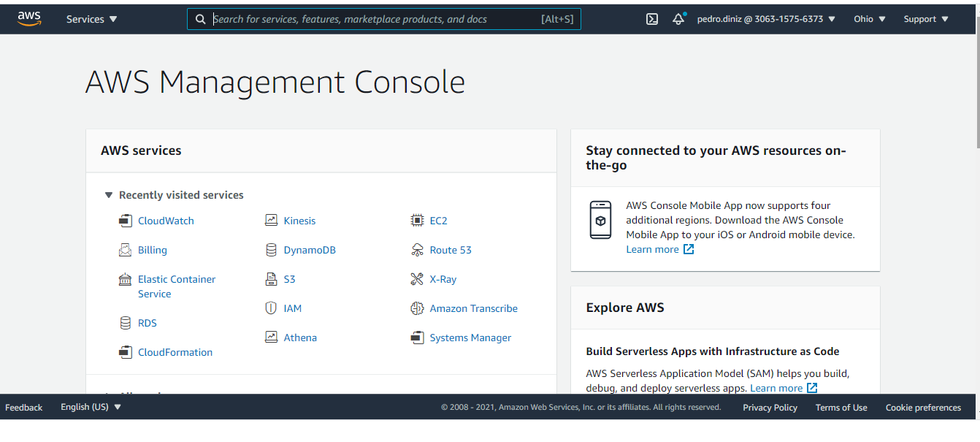Image resolution: width=980 pixels, height=442 pixels.
Task: Click the DynamoDB database icon
Action: coord(271,250)
